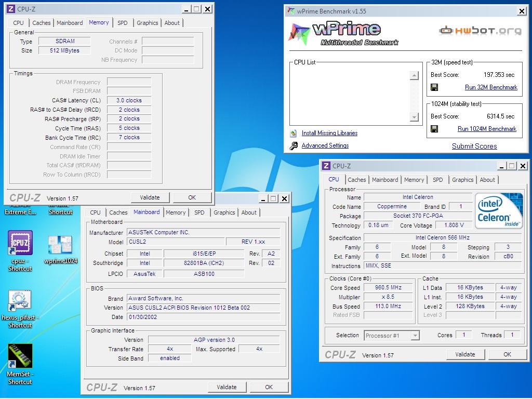Click the SDRAM memory type value

tap(65, 42)
